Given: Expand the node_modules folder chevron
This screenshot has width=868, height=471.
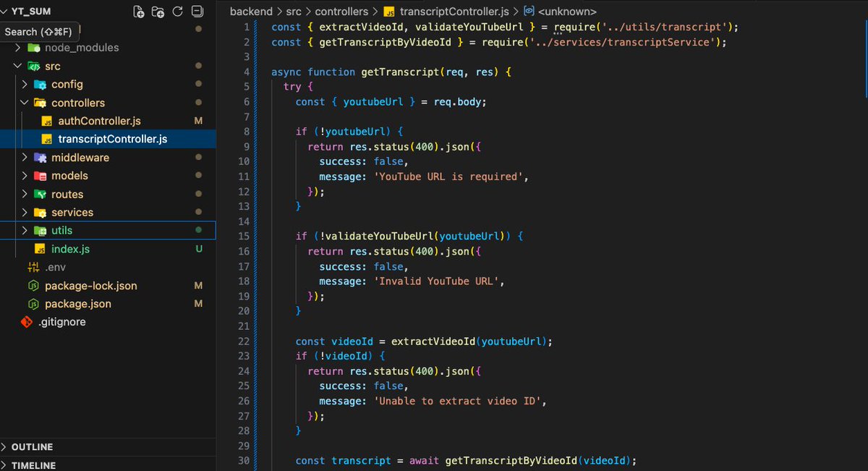Looking at the screenshot, I should (18, 48).
